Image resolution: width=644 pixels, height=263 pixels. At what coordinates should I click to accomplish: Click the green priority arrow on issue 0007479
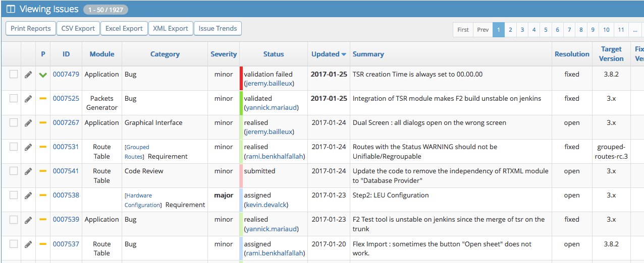click(x=43, y=75)
